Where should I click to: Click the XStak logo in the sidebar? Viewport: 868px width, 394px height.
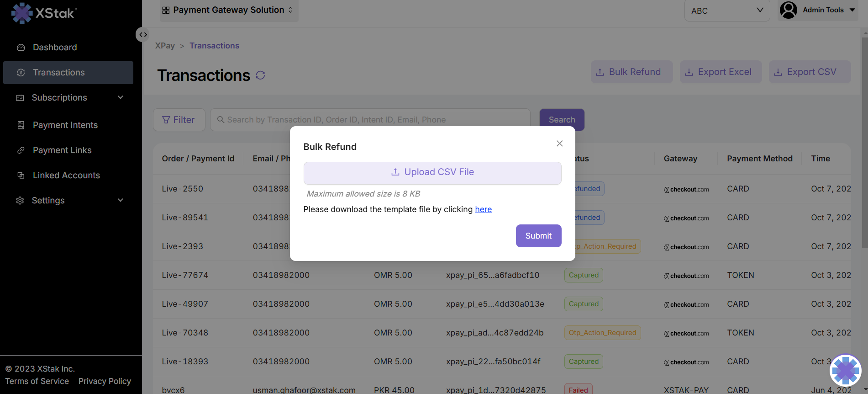coord(44,13)
